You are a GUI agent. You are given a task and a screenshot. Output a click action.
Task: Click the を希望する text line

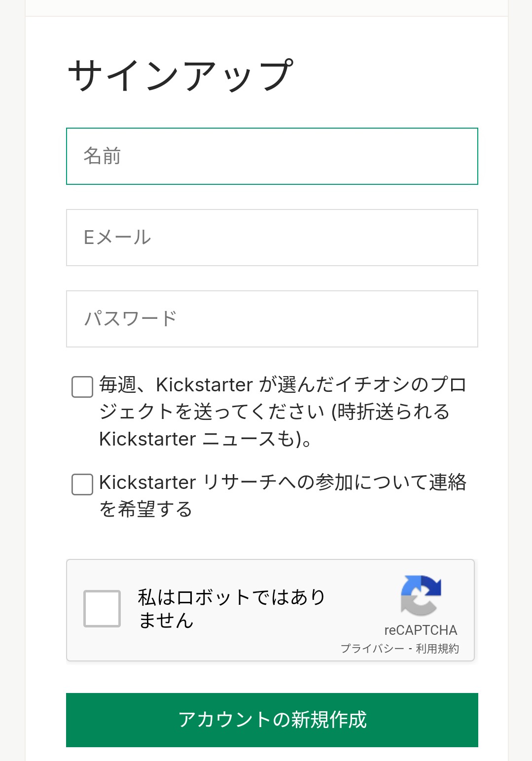pyautogui.click(x=145, y=509)
